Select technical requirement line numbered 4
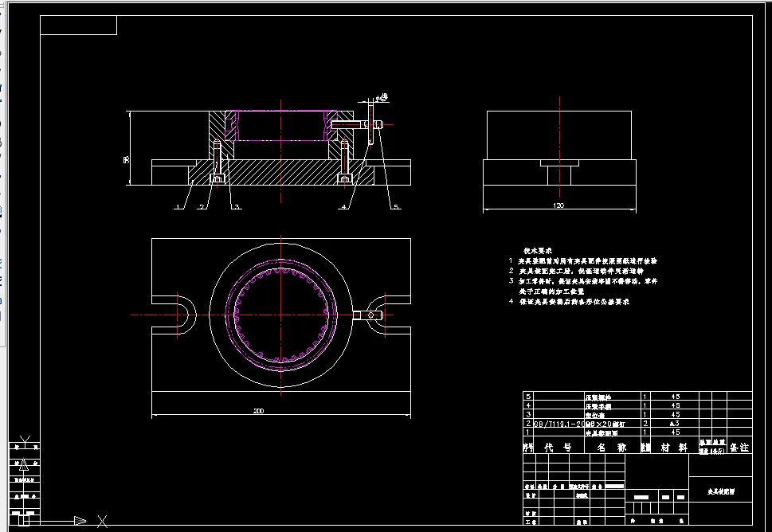 point(569,302)
